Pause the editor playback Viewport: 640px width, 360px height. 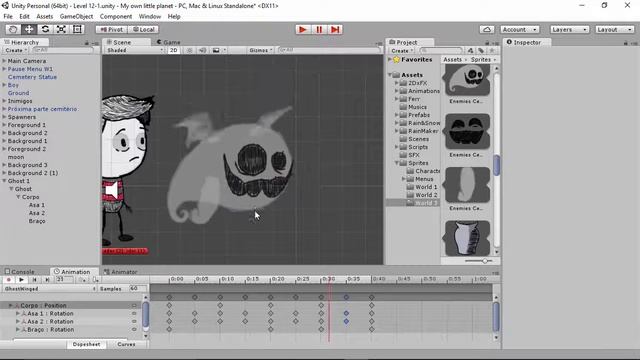[x=319, y=29]
